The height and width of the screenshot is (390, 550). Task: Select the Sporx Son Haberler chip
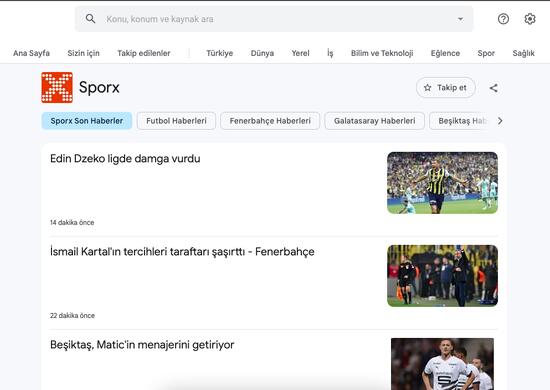click(87, 121)
